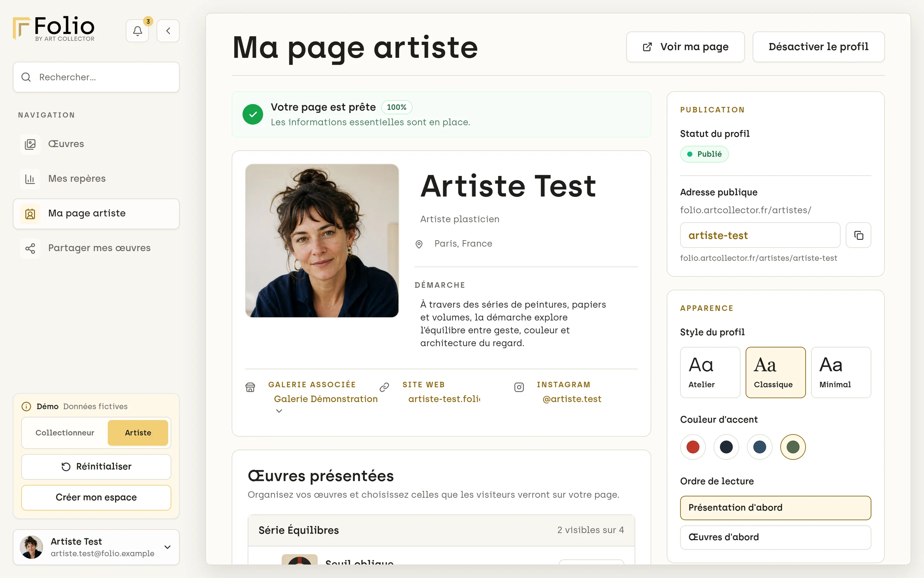The height and width of the screenshot is (578, 924).
Task: Click the location pin icon near Paris
Action: coord(419,244)
